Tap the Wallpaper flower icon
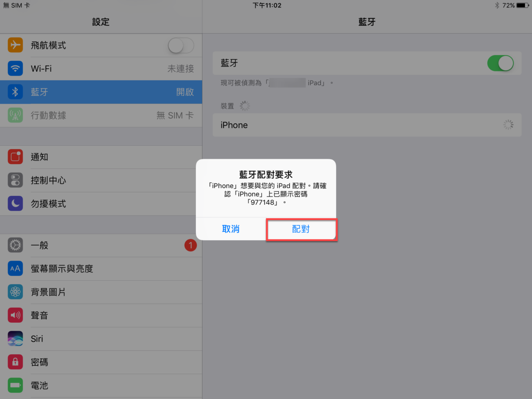Image resolution: width=532 pixels, height=399 pixels. 16,292
